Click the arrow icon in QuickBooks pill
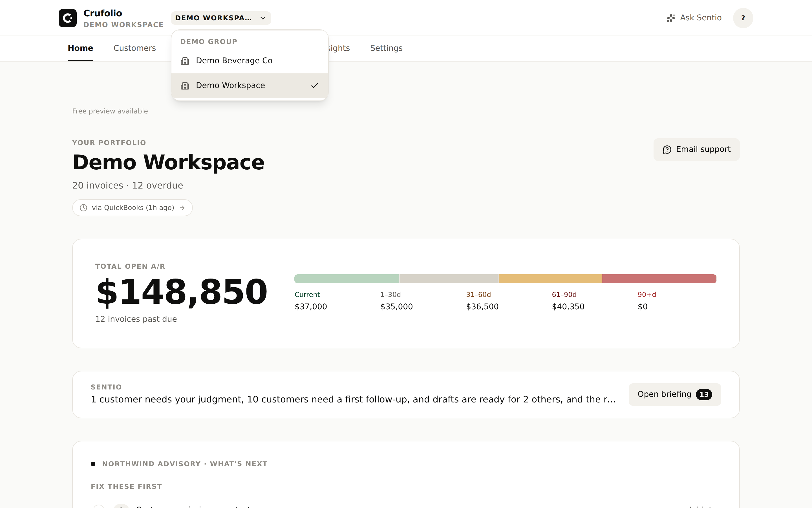Viewport: 812px width, 508px height. (182, 208)
